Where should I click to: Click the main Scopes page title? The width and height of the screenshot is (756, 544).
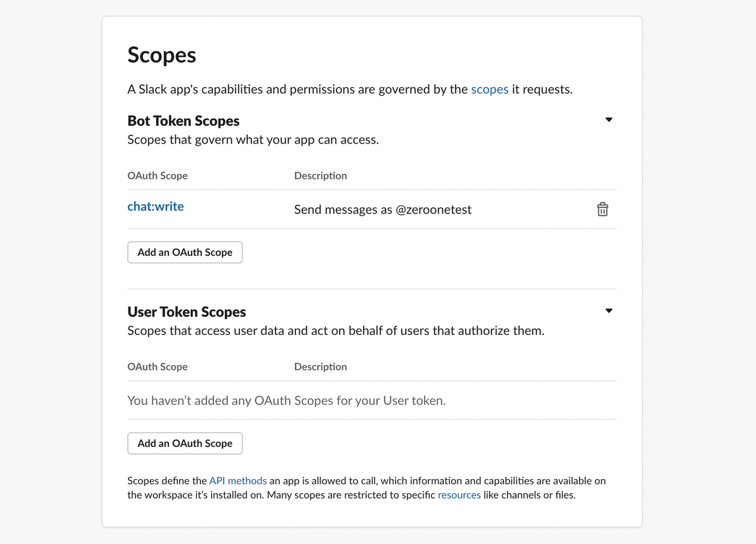click(162, 55)
